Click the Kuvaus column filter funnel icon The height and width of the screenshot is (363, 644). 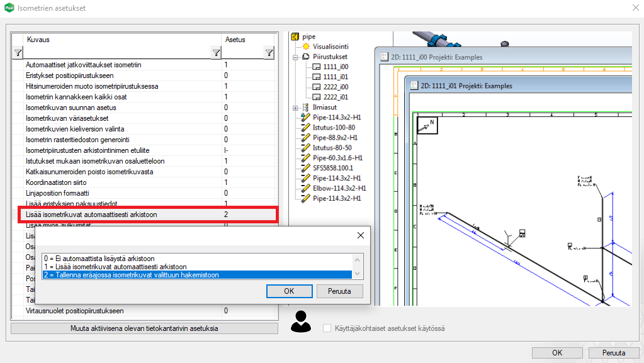(x=216, y=53)
